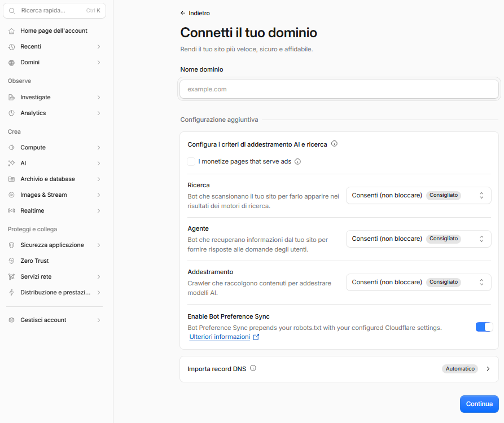504x423 pixels.
Task: Click the AI sparkle icon
Action: point(12,163)
